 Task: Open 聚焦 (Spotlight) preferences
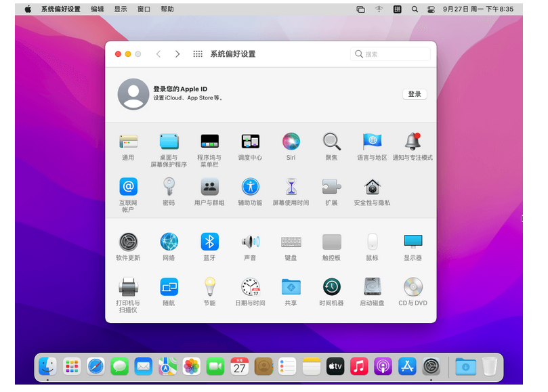[332, 142]
